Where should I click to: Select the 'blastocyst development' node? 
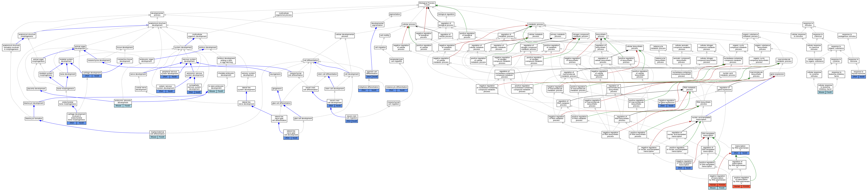[34, 103]
